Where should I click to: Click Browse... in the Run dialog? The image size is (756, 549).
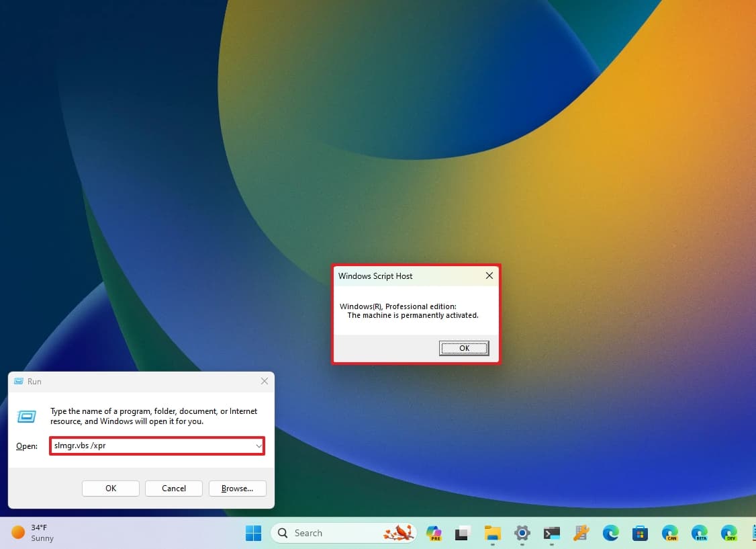[x=237, y=489]
